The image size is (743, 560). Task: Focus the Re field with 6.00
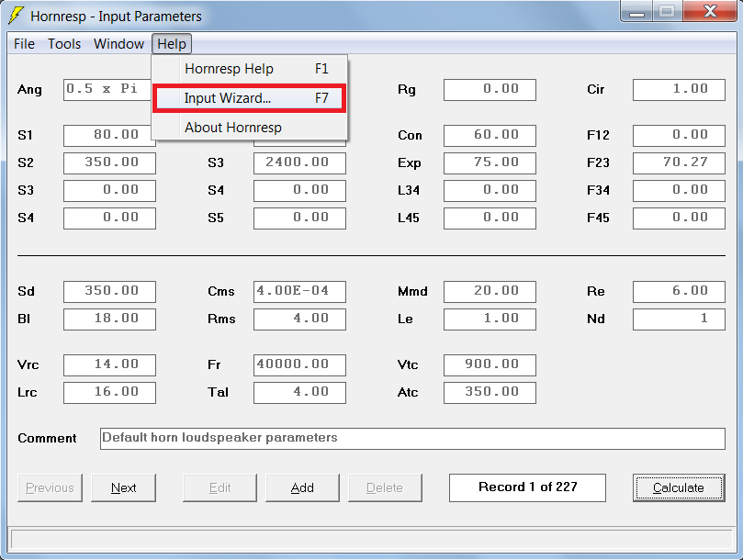click(x=679, y=291)
